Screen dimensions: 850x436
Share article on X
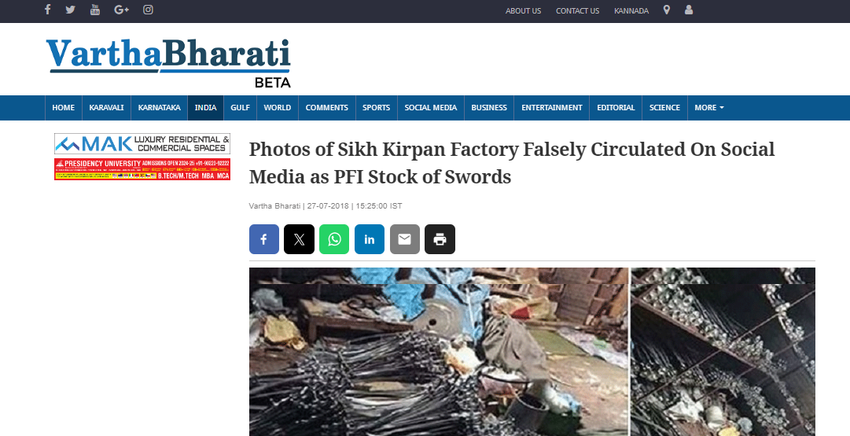point(299,239)
